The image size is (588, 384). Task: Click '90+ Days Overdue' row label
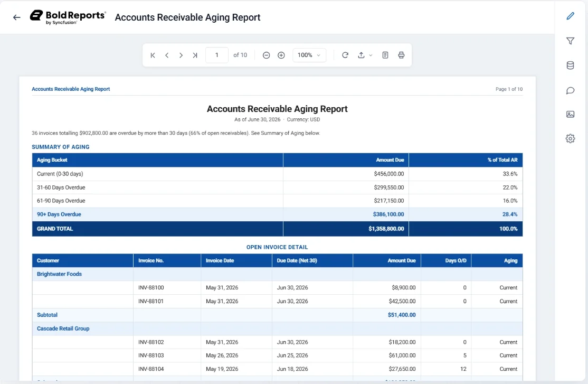click(x=59, y=214)
